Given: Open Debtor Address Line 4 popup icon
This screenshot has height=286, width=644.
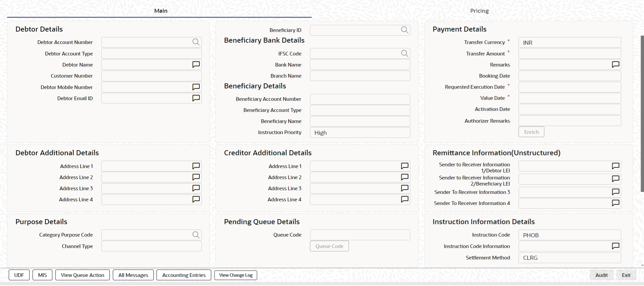Looking at the screenshot, I should 196,199.
